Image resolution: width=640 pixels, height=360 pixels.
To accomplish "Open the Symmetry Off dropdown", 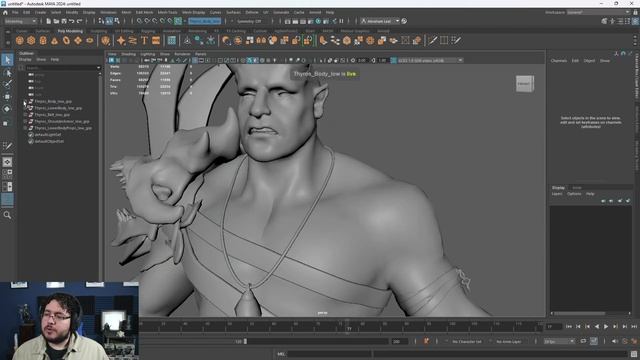I will click(249, 21).
